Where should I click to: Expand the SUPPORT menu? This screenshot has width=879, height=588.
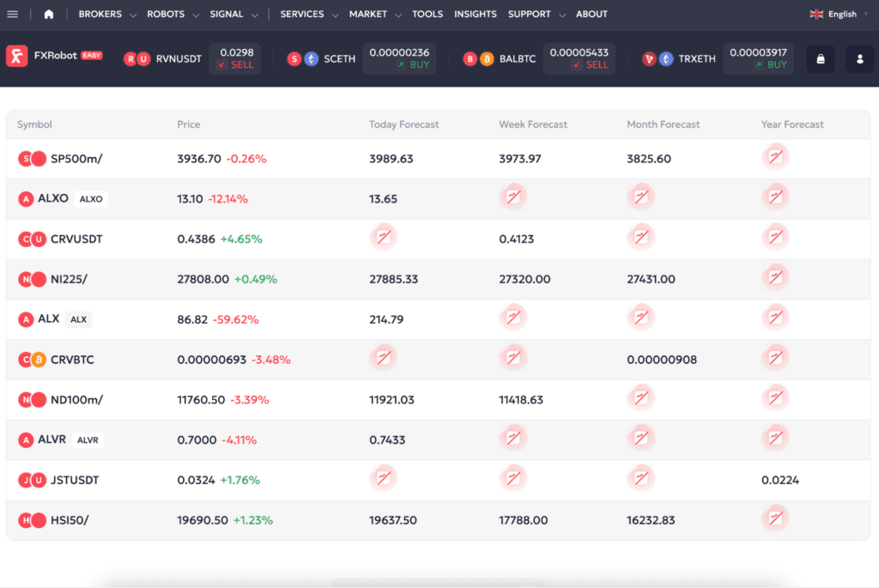(x=536, y=14)
